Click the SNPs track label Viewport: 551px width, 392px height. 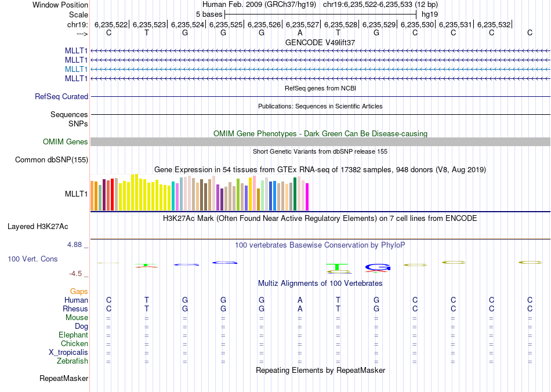pos(78,124)
